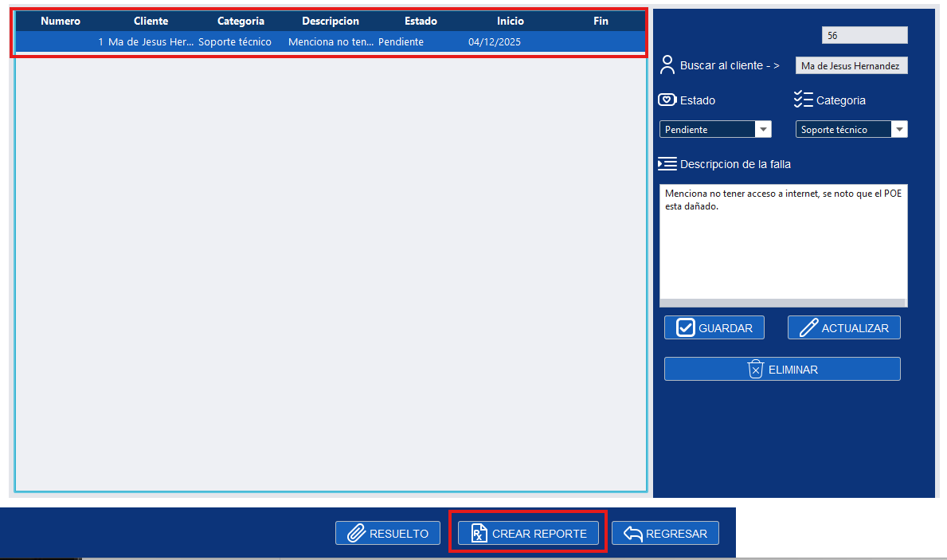
Task: Click the list icon beside Descripcion de la falla
Action: [x=667, y=164]
